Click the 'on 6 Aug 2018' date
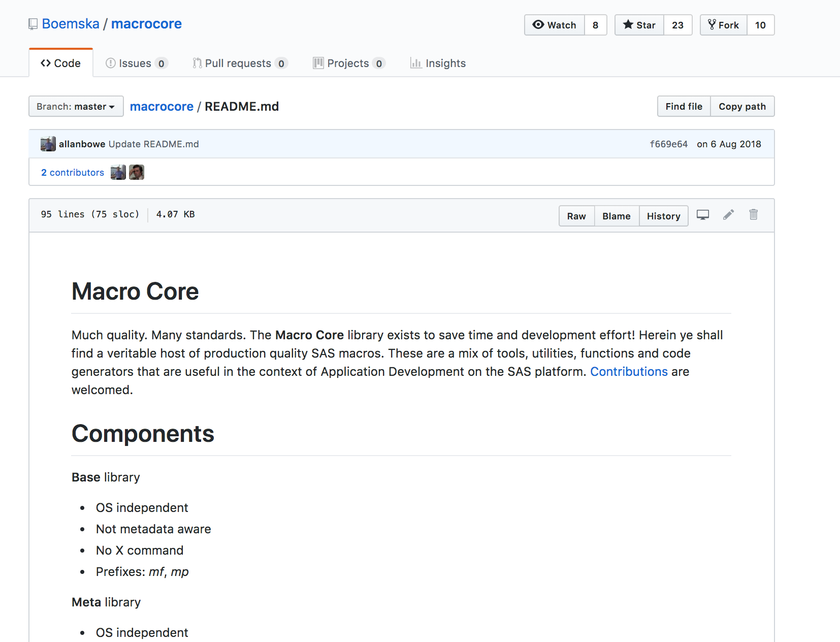This screenshot has width=840, height=642. [729, 144]
